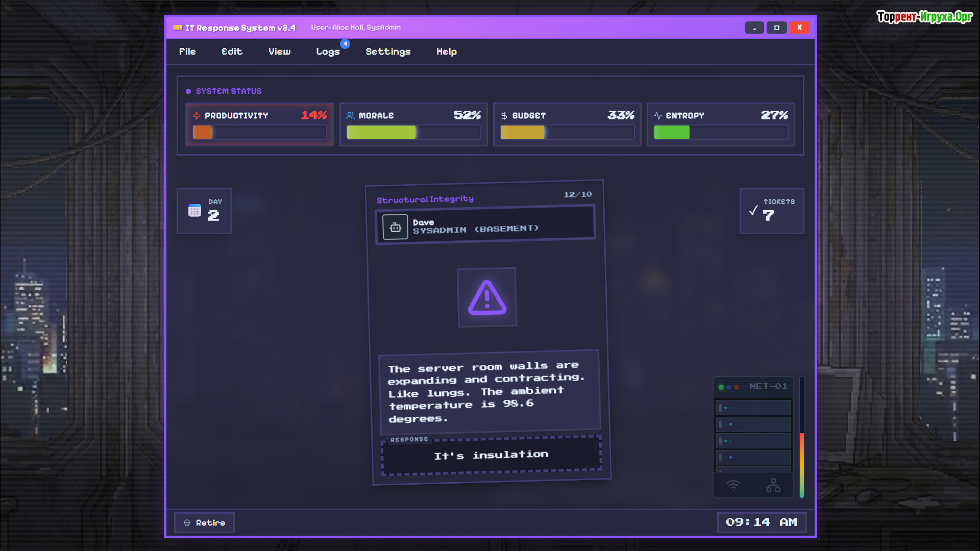This screenshot has width=980, height=551.
Task: Open the Settings menu
Action: [x=388, y=52]
